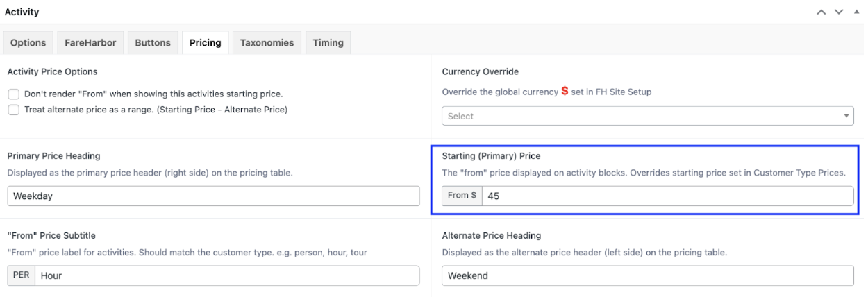Screen dimensions: 868x297
Task: Click into the Starting Price field showing 45
Action: click(667, 196)
